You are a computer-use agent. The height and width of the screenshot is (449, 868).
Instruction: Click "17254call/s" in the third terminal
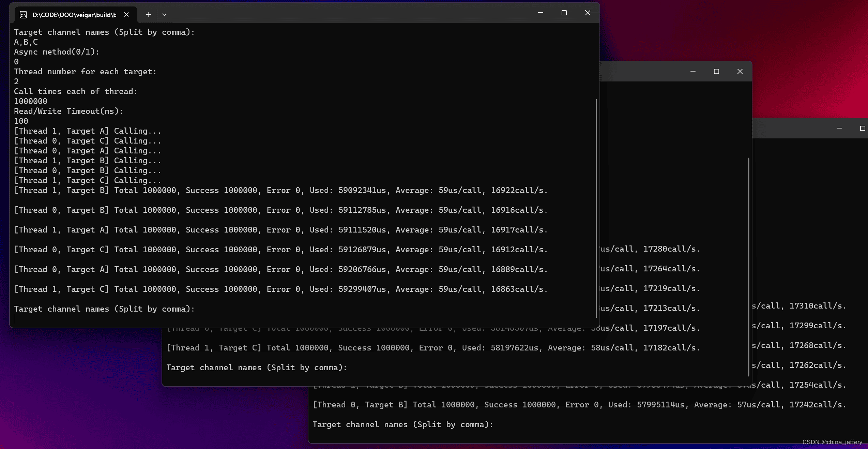tap(818, 385)
